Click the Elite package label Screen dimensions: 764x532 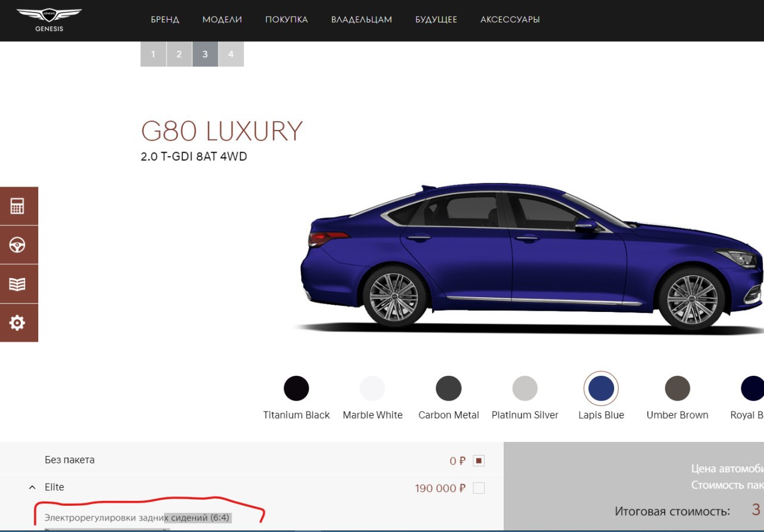pos(54,487)
